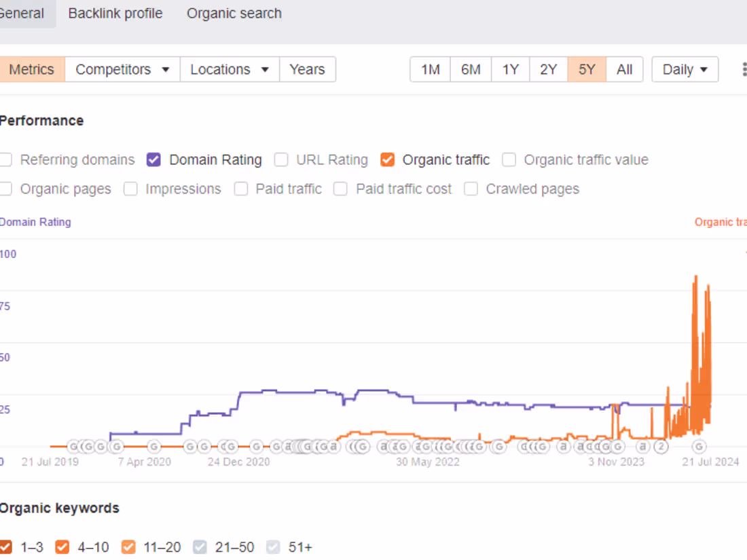This screenshot has width=747, height=560.
Task: Enable the Paid traffic checkbox
Action: (x=241, y=189)
